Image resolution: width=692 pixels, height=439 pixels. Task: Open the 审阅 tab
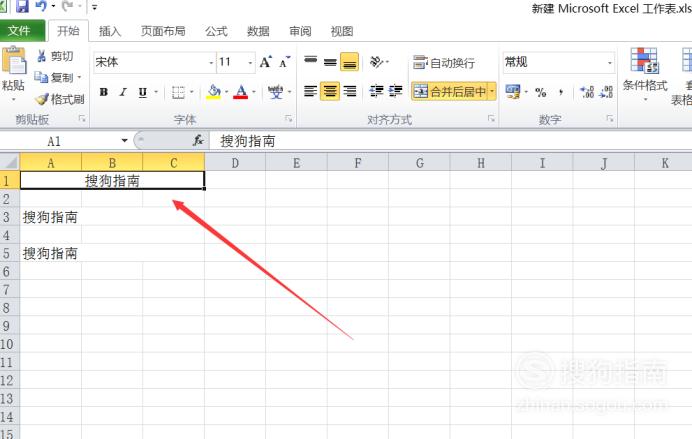(x=300, y=31)
